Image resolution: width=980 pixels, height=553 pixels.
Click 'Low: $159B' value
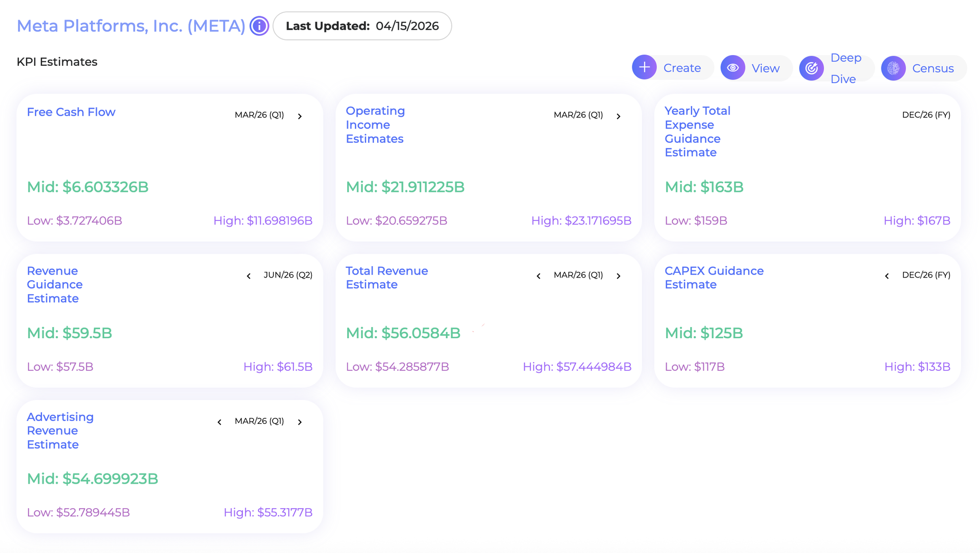click(x=696, y=220)
